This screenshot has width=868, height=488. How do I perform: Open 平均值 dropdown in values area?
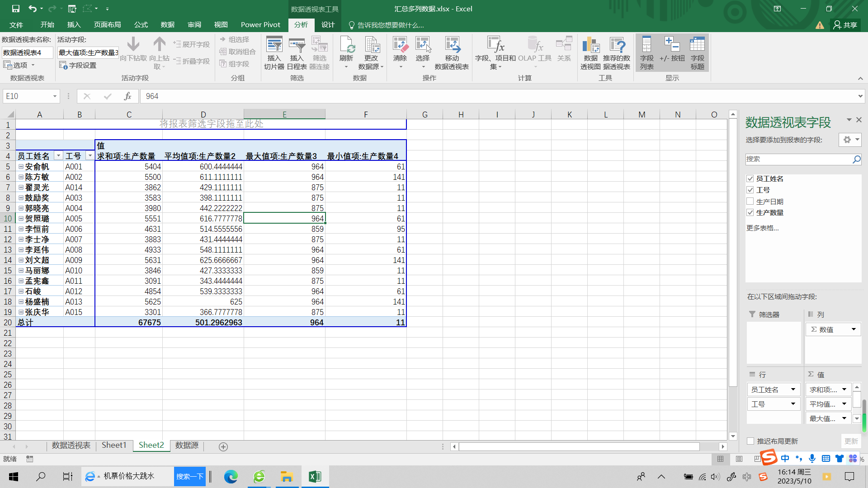(x=844, y=404)
